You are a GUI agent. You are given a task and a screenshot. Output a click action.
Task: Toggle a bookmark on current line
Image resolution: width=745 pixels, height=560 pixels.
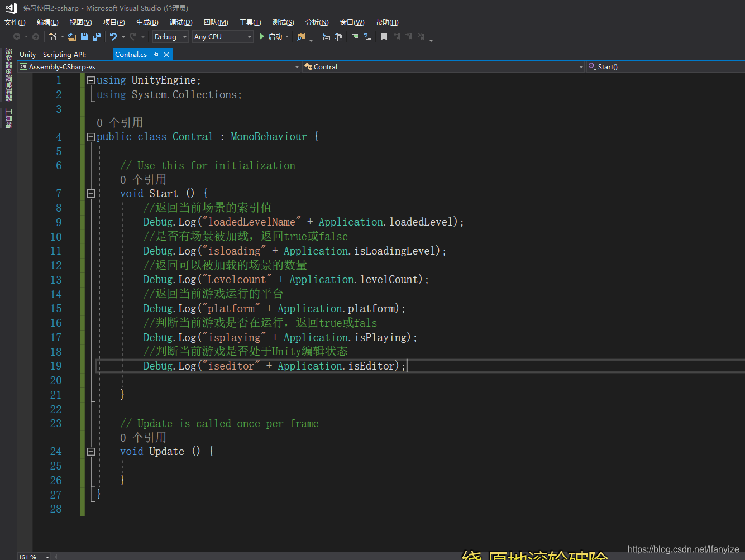click(x=384, y=37)
